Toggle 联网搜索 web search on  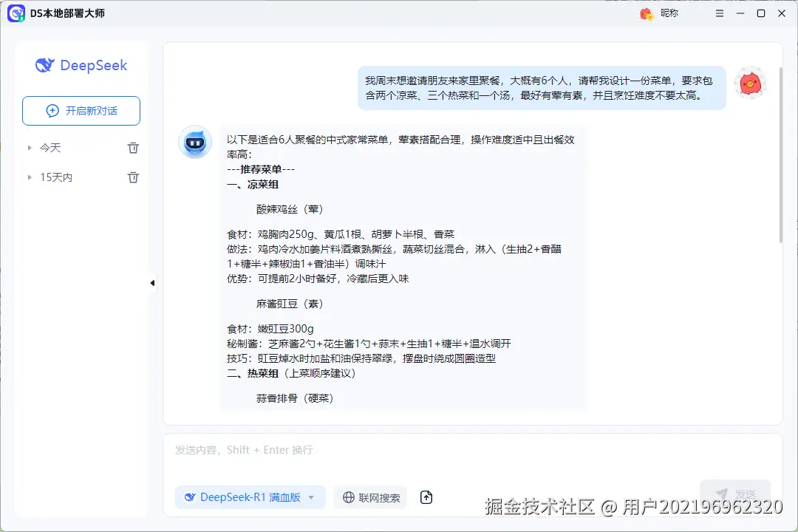pos(370,497)
